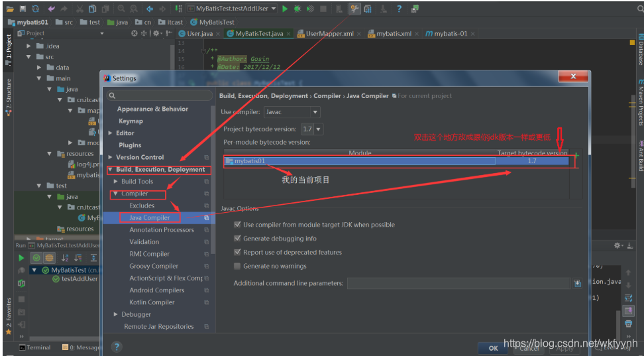Expand the .idea folder in Project tree

point(28,46)
